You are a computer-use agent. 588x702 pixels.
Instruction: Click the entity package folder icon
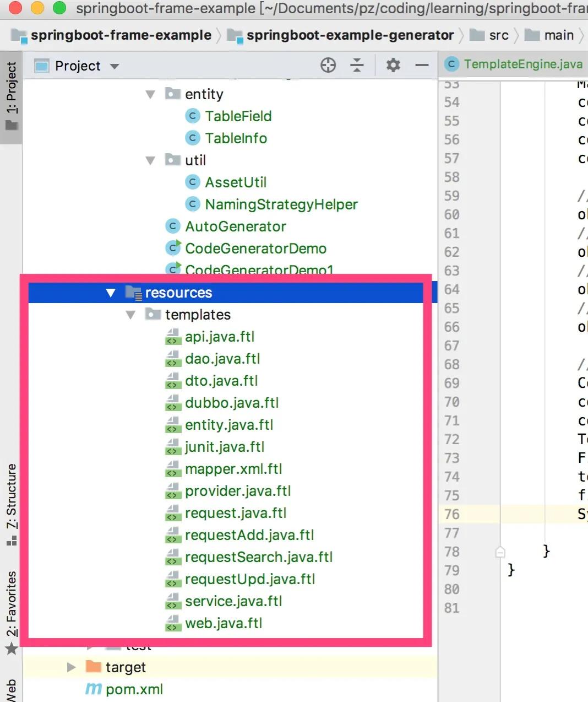pyautogui.click(x=173, y=94)
